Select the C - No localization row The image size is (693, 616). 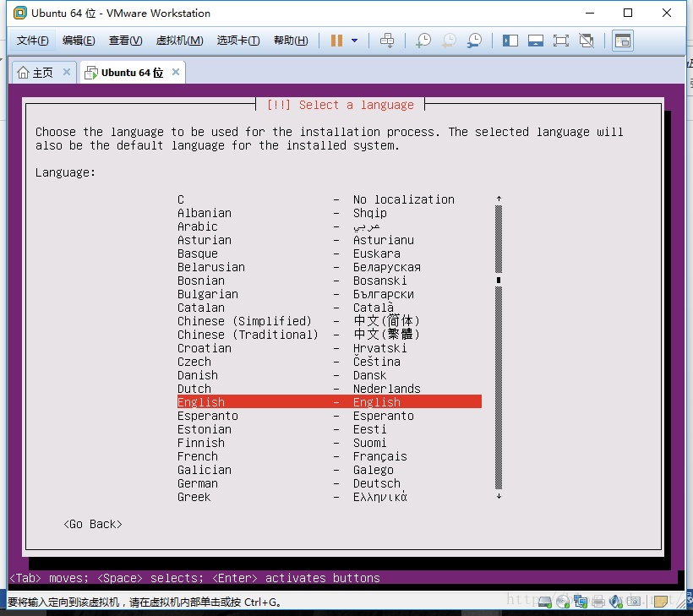coord(330,199)
